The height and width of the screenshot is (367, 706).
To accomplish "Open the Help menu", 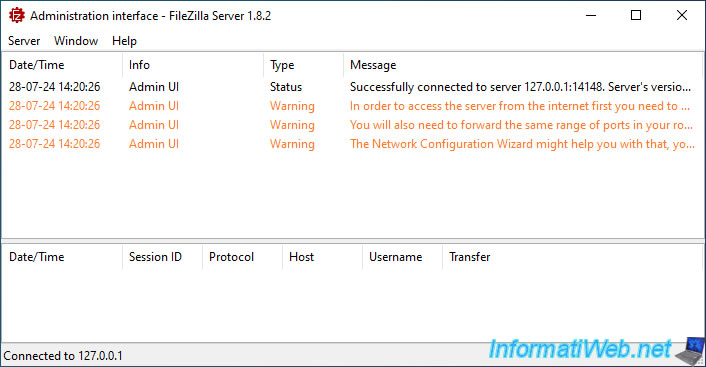I will [x=124, y=41].
